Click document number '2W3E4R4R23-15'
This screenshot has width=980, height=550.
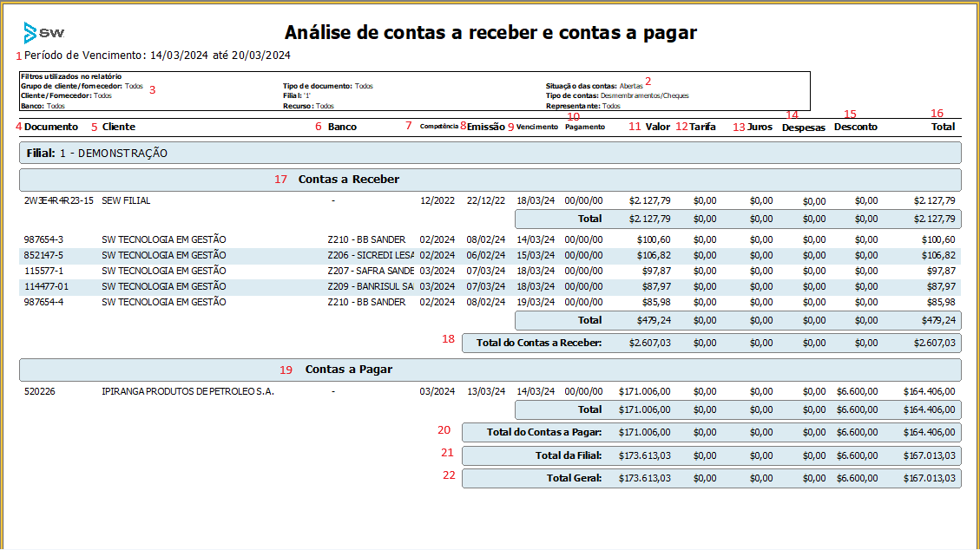pos(59,201)
